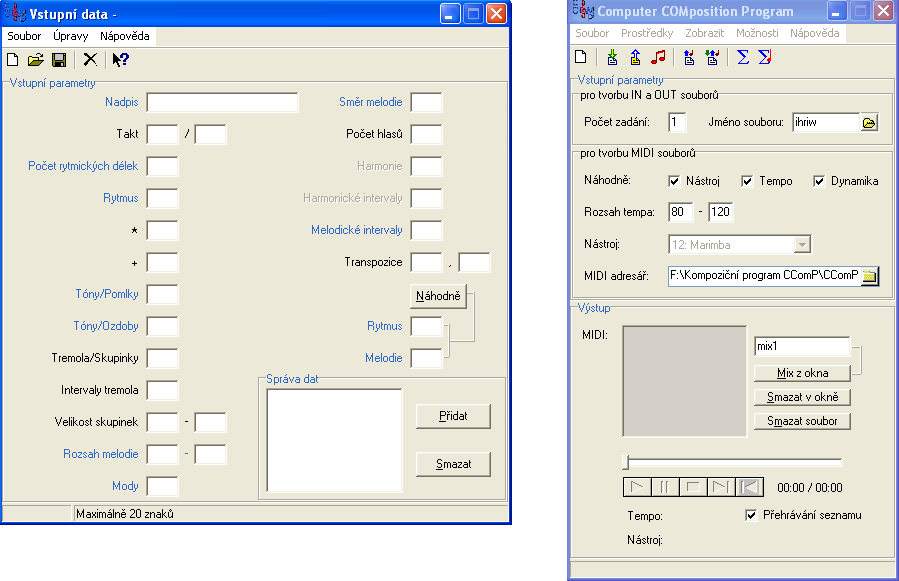The height and width of the screenshot is (581, 899).
Task: Click maximum tempo field showing 120
Action: [720, 212]
